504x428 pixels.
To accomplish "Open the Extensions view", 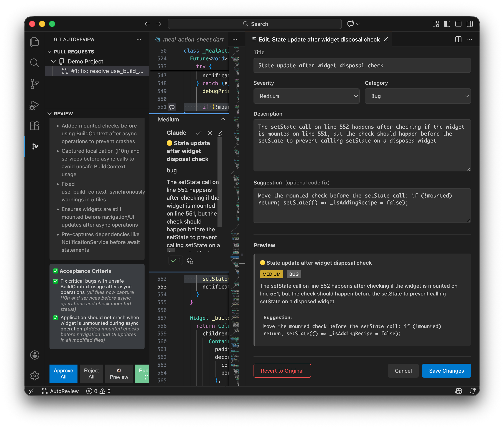I will [x=35, y=126].
